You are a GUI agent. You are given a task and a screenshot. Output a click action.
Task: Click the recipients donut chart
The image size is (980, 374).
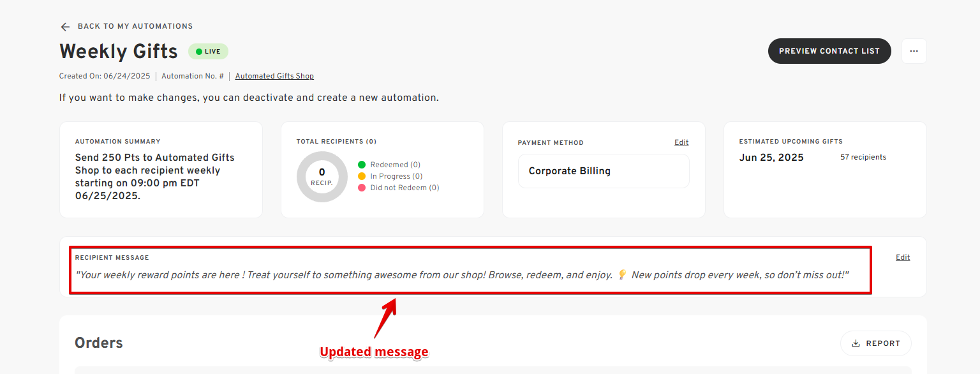322,177
